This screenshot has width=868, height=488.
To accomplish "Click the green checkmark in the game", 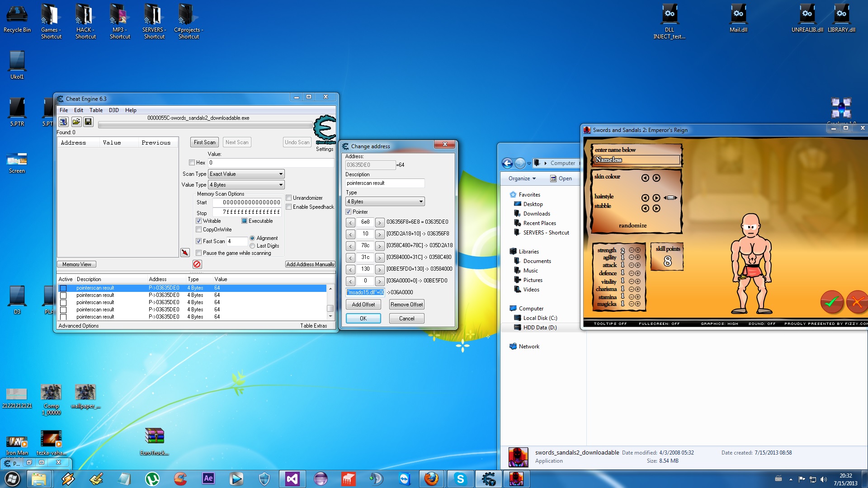I will pos(831,302).
